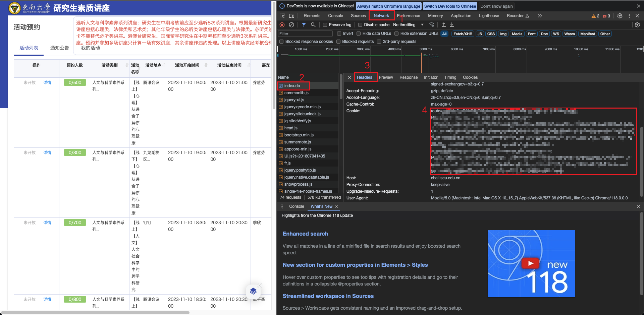
Task: Click Always match Chrome's language button
Action: [x=388, y=6]
